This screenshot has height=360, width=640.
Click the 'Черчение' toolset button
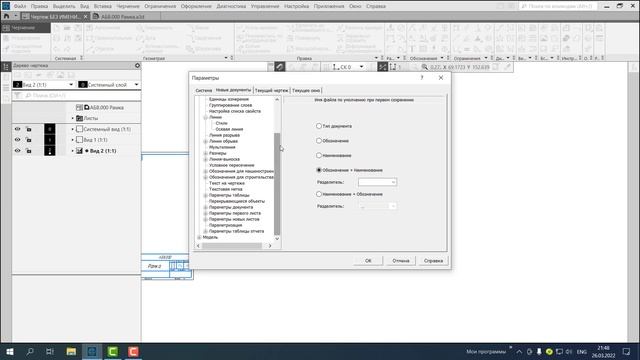point(25,28)
